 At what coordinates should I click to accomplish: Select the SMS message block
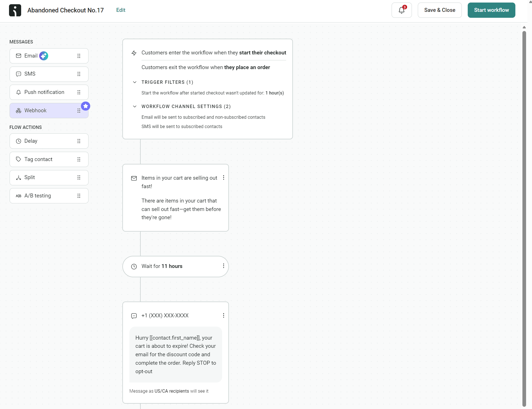(49, 74)
